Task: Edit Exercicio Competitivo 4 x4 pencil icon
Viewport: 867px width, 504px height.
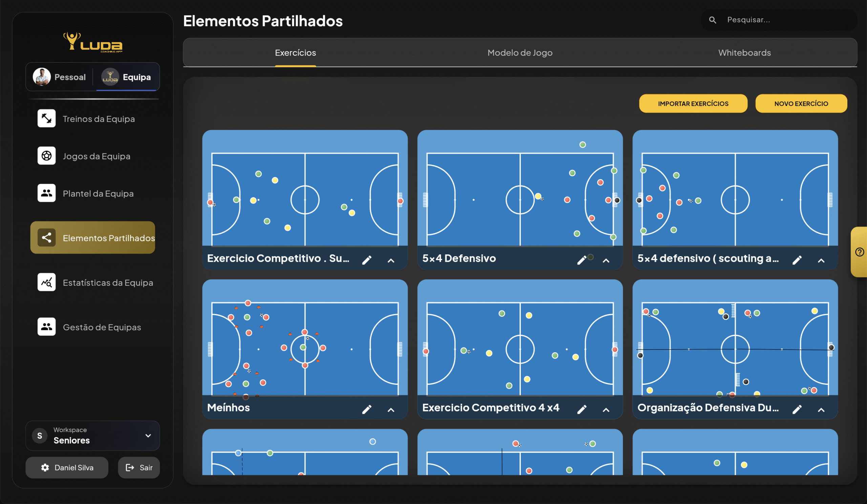Action: click(x=582, y=409)
